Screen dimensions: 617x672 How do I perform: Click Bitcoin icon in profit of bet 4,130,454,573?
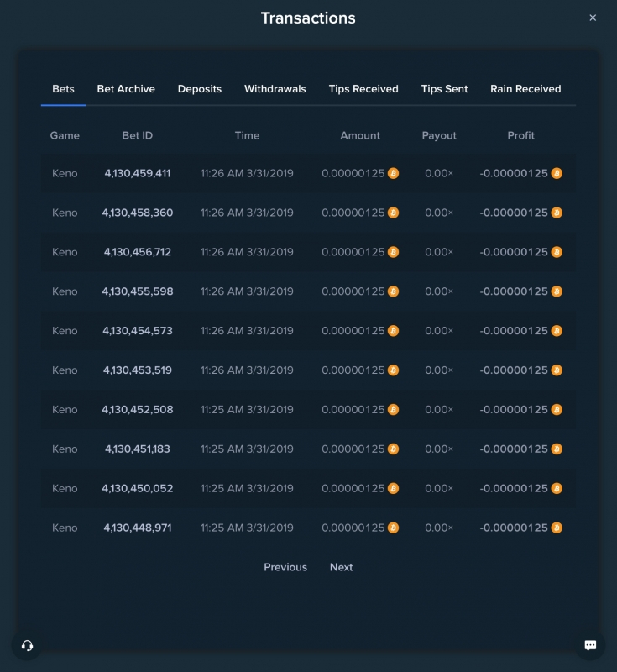557,331
